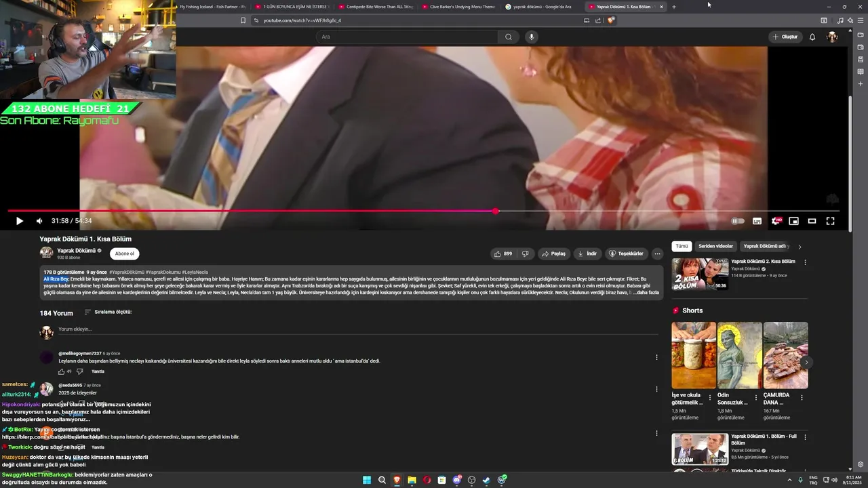The height and width of the screenshot is (488, 868).
Task: Play the paused YouTube video
Action: tap(19, 221)
